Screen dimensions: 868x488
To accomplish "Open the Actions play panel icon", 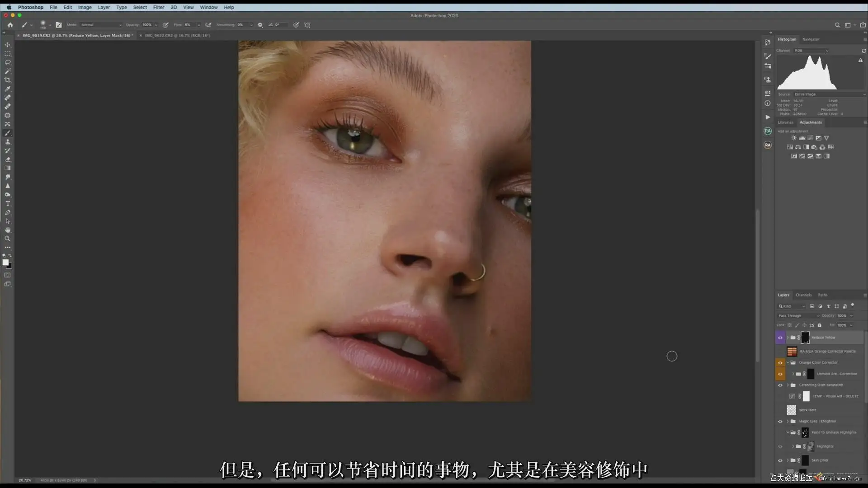I will point(768,117).
